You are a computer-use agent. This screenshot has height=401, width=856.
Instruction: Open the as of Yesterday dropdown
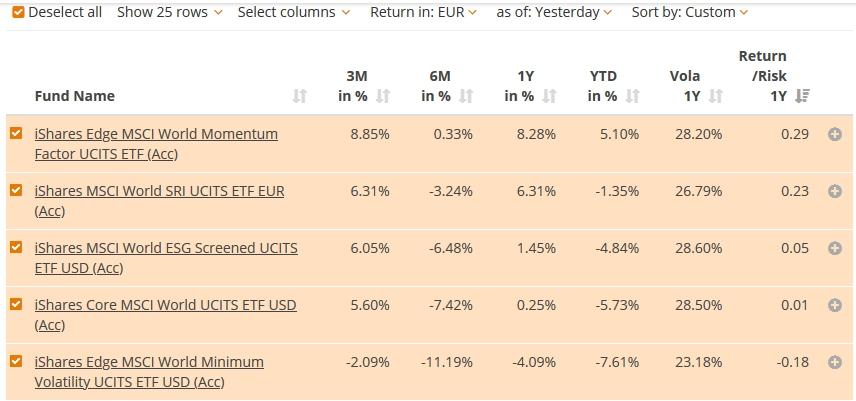(x=554, y=12)
